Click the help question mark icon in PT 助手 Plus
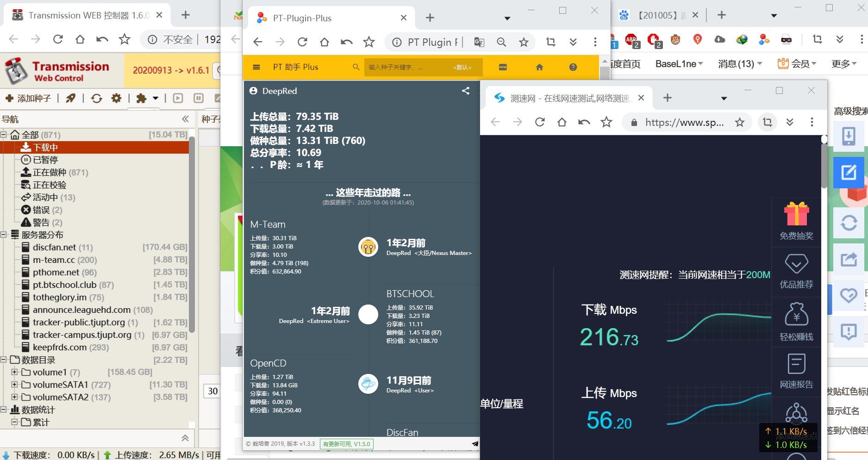This screenshot has width=868, height=460. [573, 67]
